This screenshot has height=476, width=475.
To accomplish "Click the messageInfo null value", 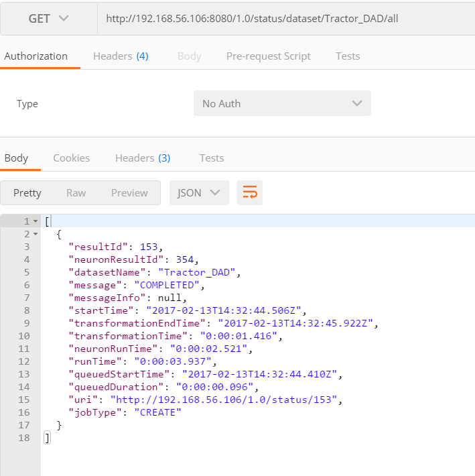I will point(169,298).
